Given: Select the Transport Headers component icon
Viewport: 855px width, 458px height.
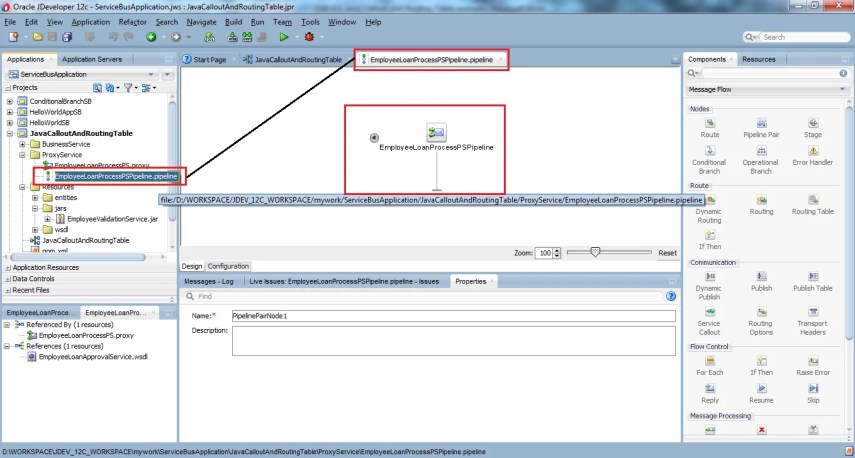Looking at the screenshot, I should coord(812,312).
